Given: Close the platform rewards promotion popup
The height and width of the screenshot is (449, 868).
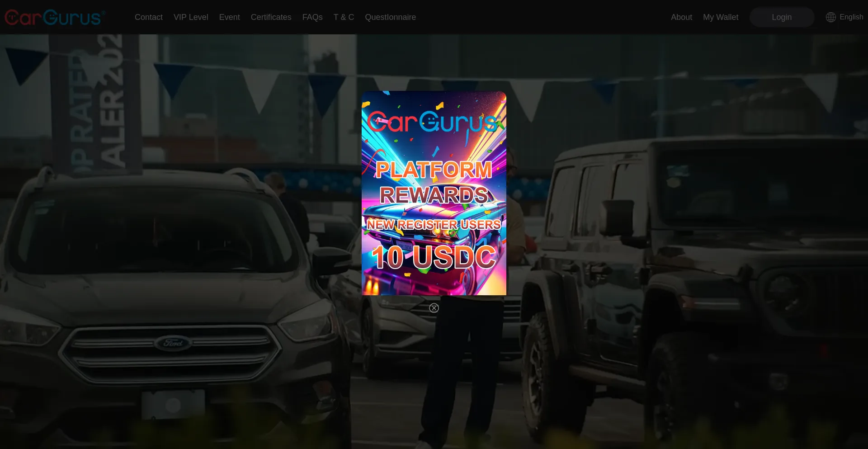Looking at the screenshot, I should click(434, 308).
